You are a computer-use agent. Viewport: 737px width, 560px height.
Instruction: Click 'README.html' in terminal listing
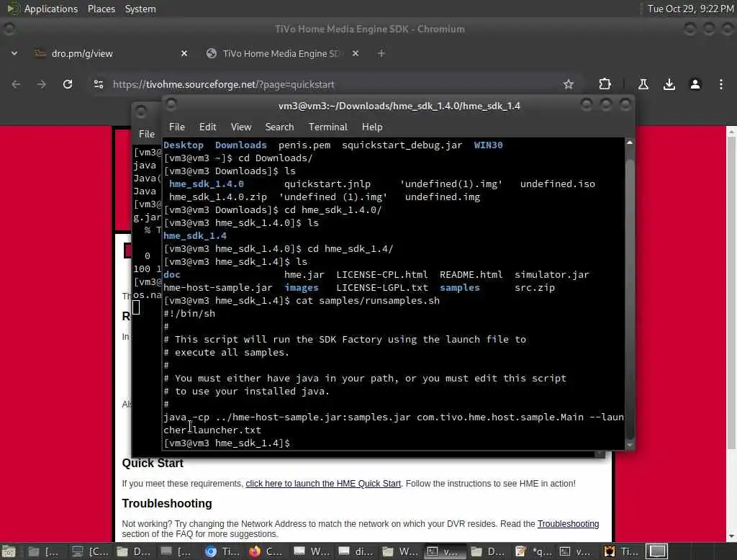471,274
